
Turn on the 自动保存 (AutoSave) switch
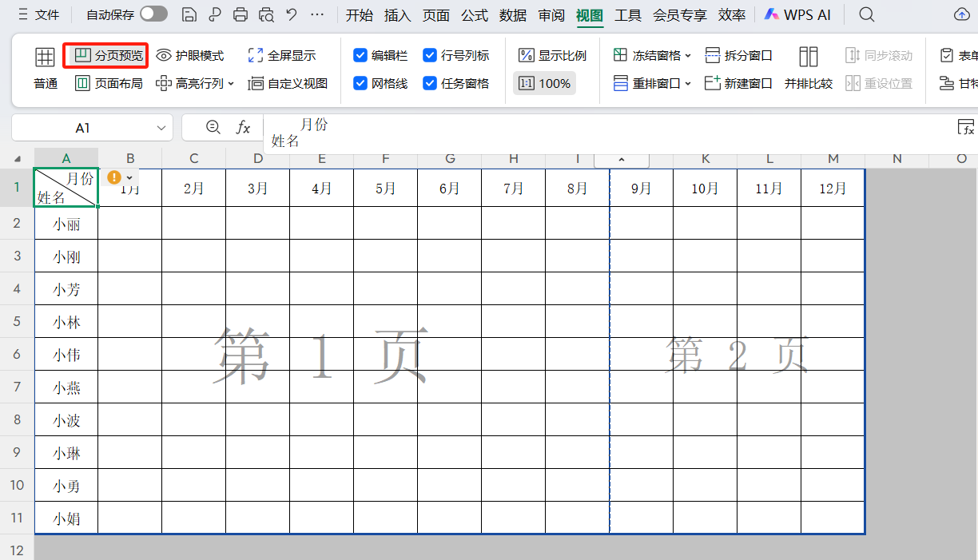coord(153,14)
